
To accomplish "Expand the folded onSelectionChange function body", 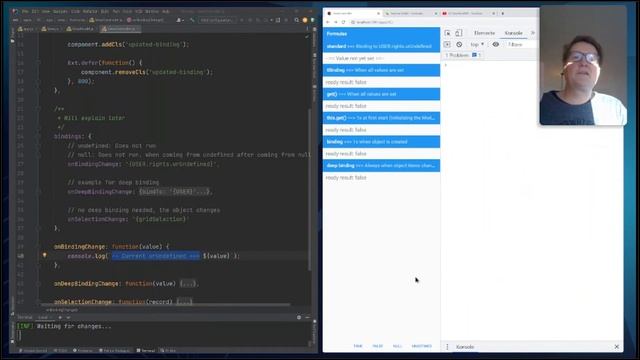I will [184, 302].
